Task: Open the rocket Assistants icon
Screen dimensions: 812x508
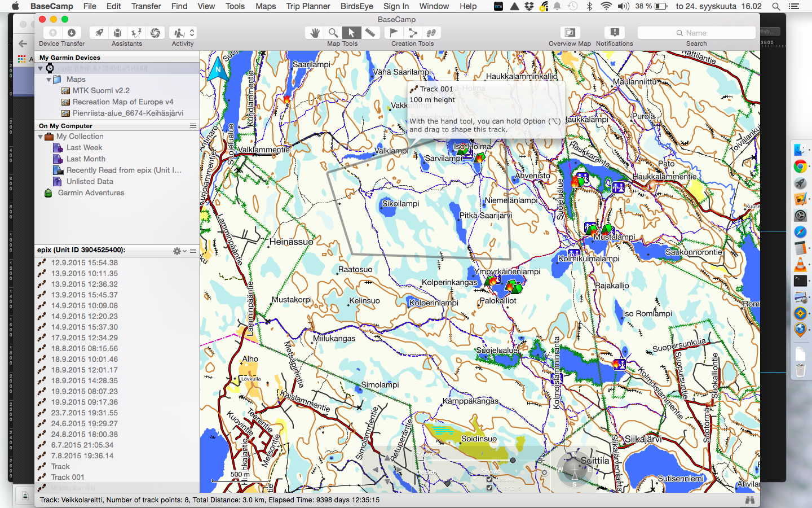Action: pos(99,33)
